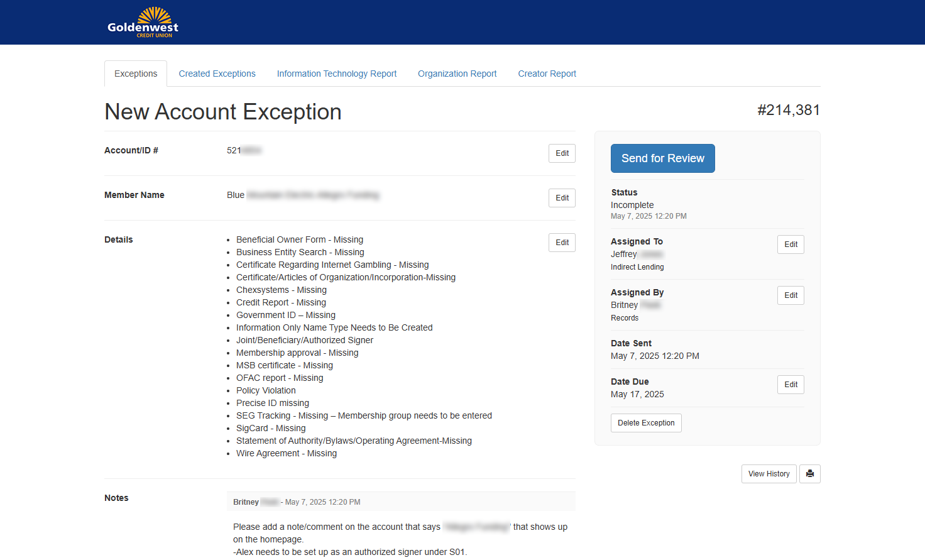Select the Exceptions tab
Screen dimensions: 925x560
(x=135, y=74)
